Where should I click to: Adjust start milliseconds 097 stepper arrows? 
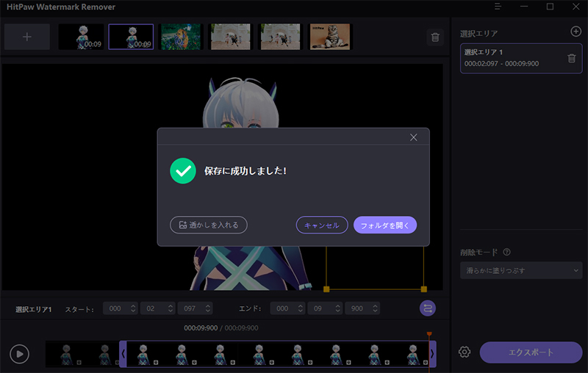click(208, 308)
